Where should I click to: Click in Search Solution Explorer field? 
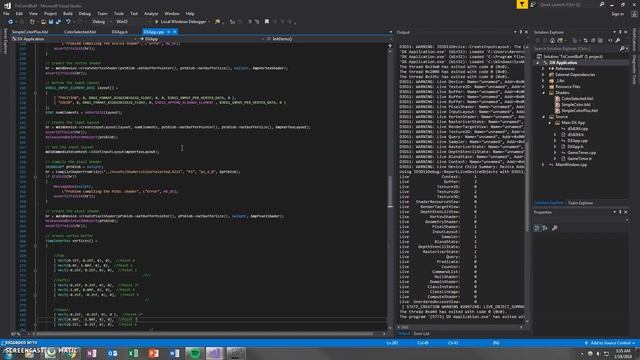coord(576,49)
